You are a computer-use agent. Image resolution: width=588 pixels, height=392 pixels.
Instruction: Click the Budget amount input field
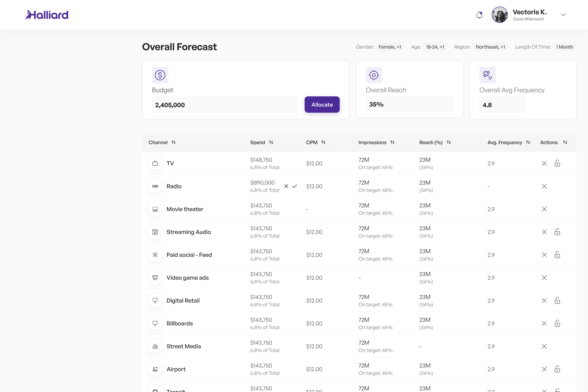pos(225,105)
